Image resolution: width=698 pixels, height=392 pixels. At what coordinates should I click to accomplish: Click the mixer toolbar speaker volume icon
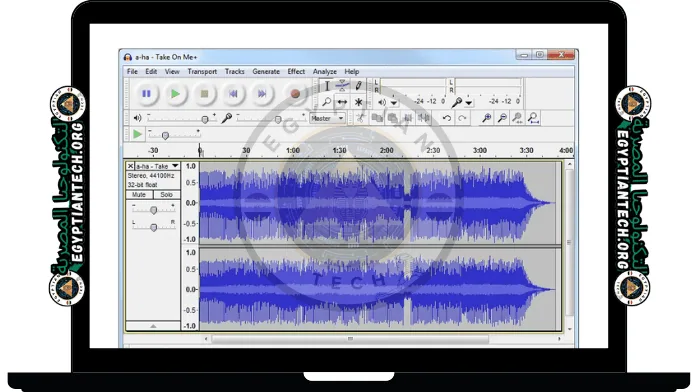click(138, 118)
